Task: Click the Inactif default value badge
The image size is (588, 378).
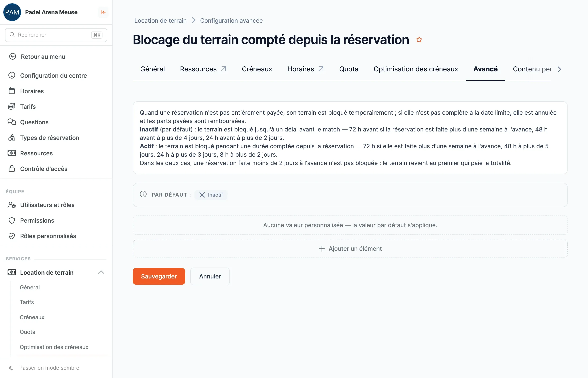Action: [x=211, y=195]
